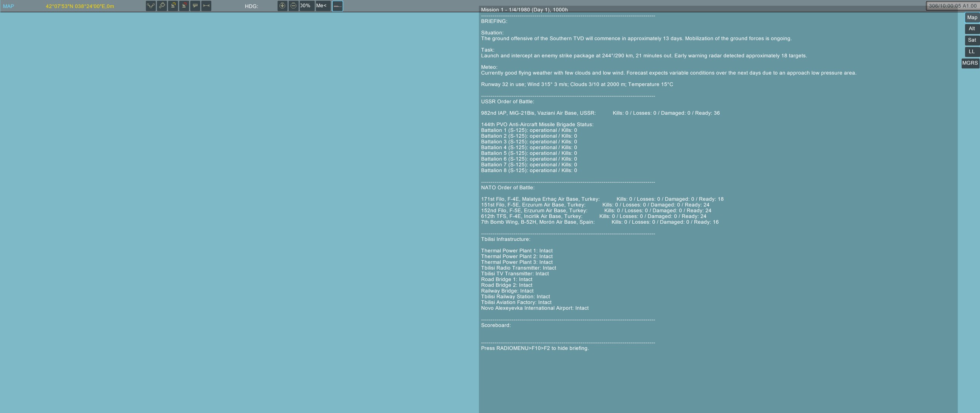The image size is (980, 413).
Task: Select the distance measuring ruler tool
Action: pyautogui.click(x=206, y=6)
